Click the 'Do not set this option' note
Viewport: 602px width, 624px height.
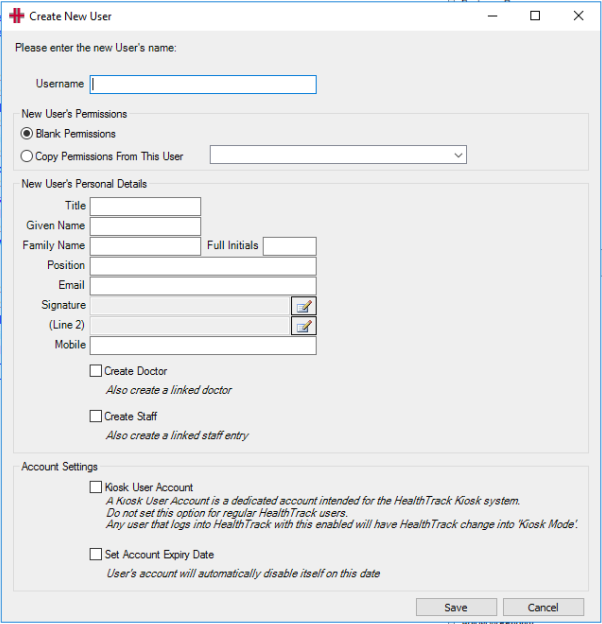pyautogui.click(x=227, y=513)
